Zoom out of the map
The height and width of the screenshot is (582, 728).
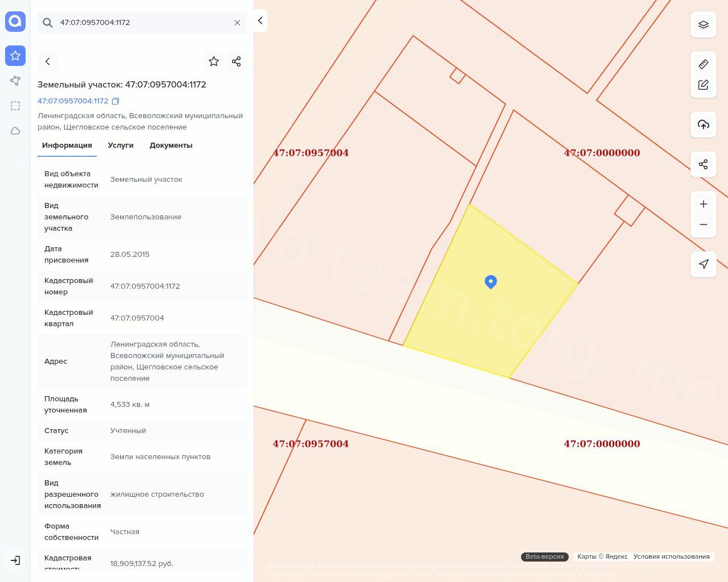[x=703, y=225]
